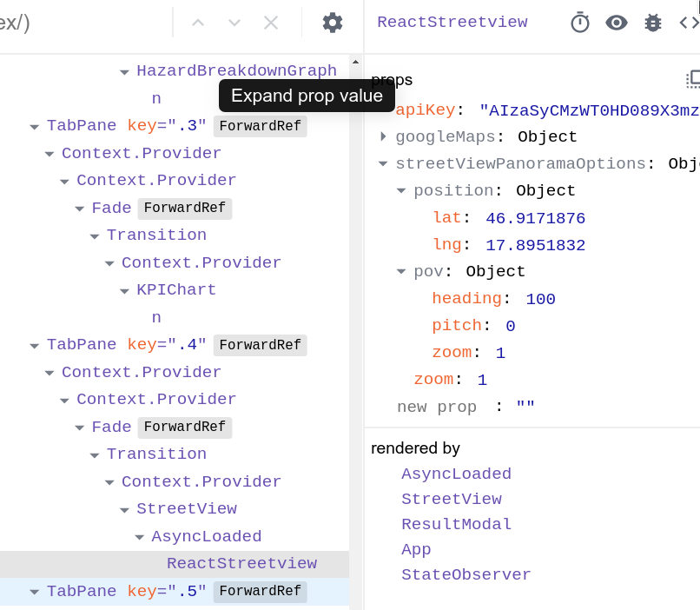Collapse pov object prop
Screen dimensions: 700x610
click(x=401, y=271)
